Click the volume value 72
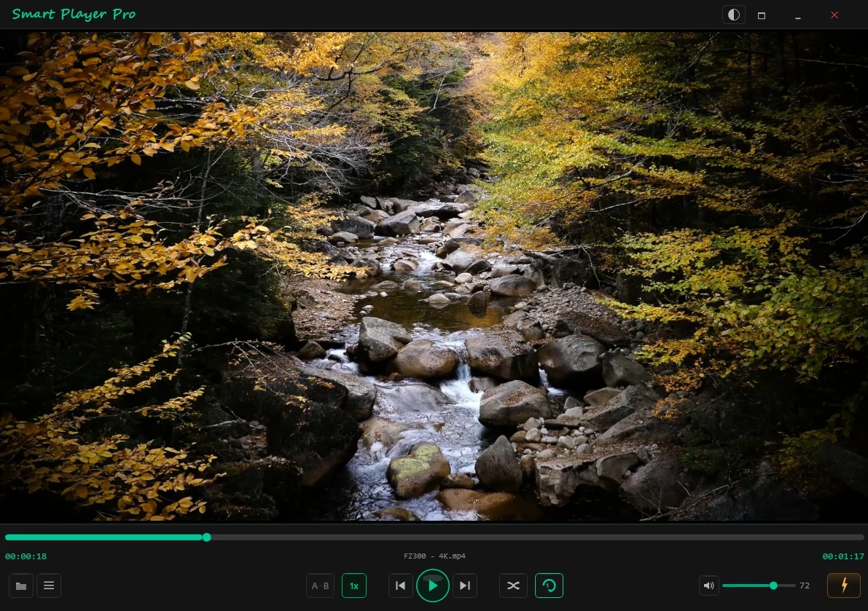 [805, 586]
